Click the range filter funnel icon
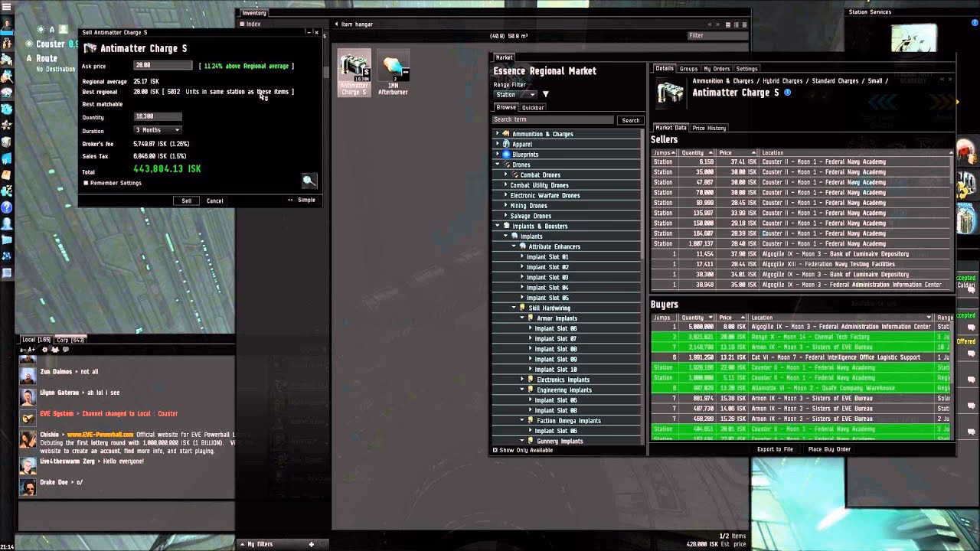 pos(546,94)
